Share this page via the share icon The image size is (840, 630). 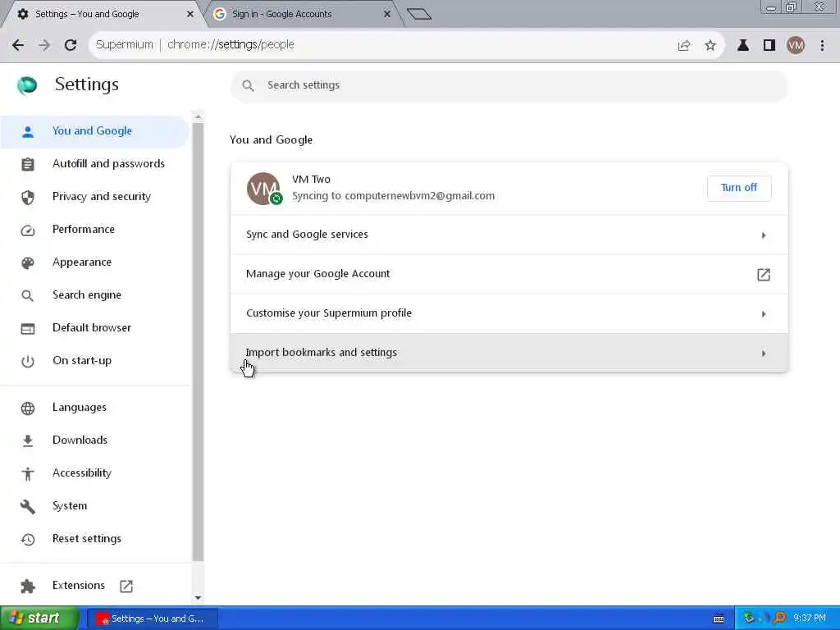point(684,46)
